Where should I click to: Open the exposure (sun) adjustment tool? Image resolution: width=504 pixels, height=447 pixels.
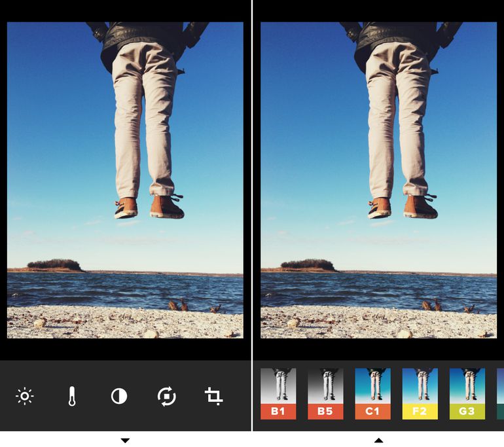pos(25,396)
